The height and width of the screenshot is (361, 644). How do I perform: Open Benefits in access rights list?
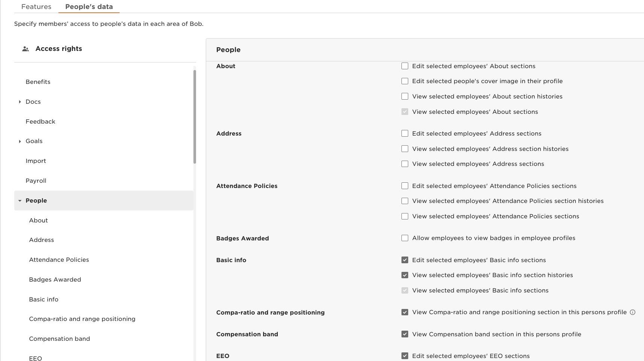point(38,82)
